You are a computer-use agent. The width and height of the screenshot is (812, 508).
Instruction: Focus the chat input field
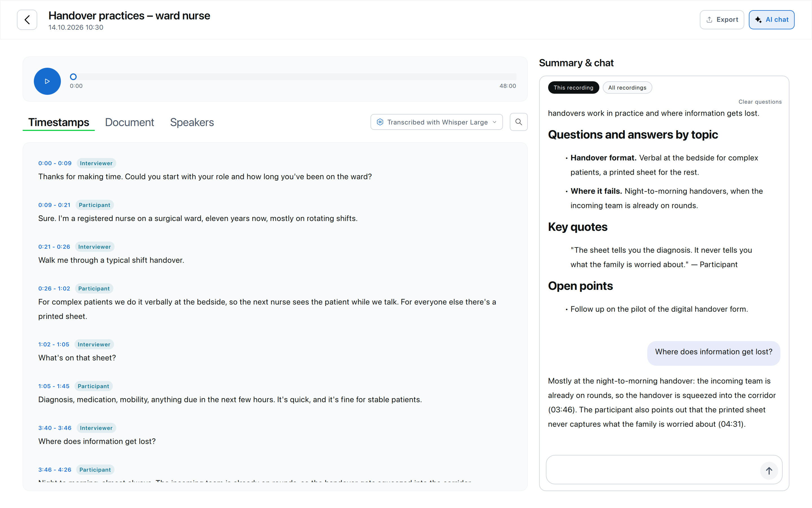point(664,470)
